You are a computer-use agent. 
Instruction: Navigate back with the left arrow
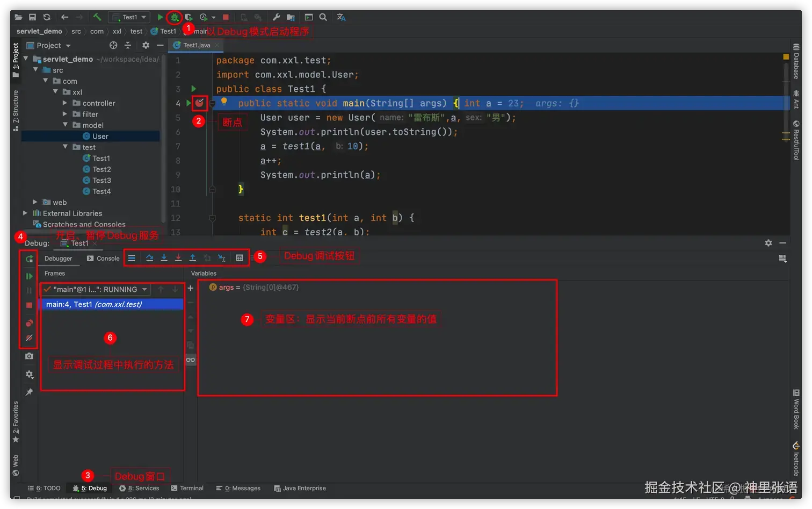tap(64, 17)
